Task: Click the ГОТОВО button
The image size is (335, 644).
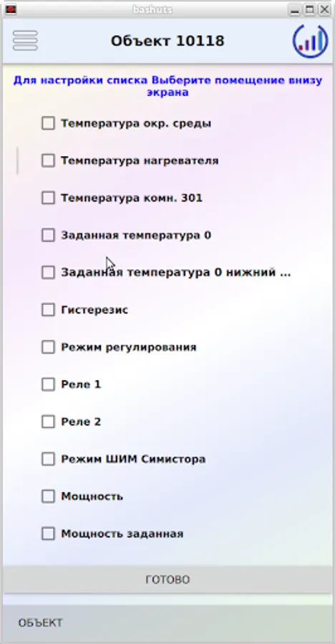Action: coord(167,580)
